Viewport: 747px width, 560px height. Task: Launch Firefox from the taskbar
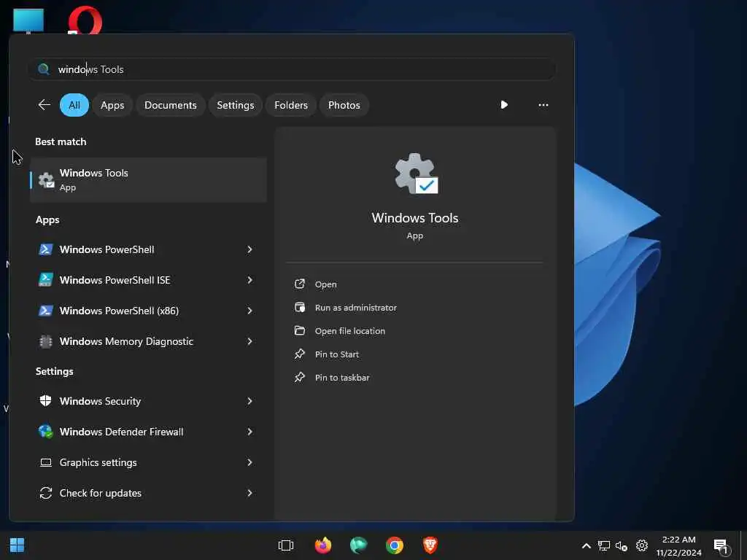(x=323, y=545)
